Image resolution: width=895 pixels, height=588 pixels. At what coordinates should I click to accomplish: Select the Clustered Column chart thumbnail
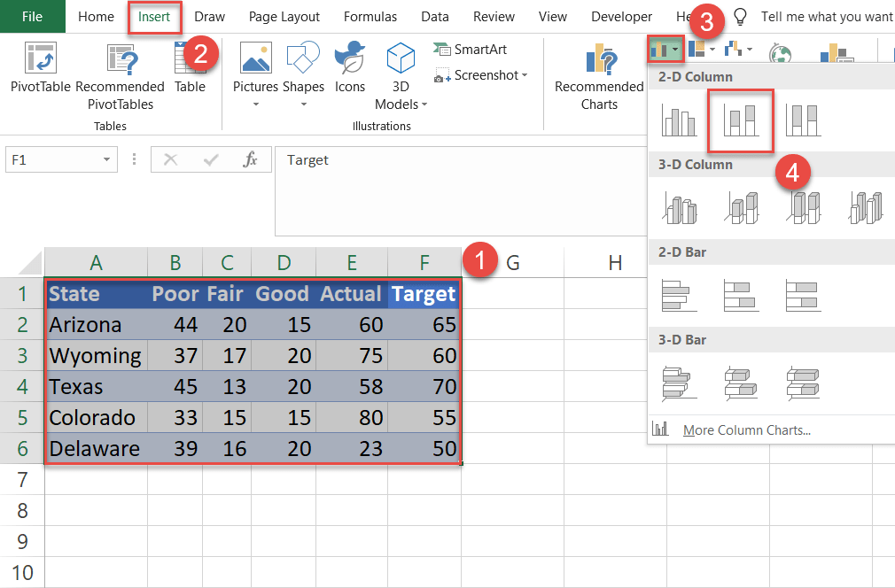[x=680, y=120]
